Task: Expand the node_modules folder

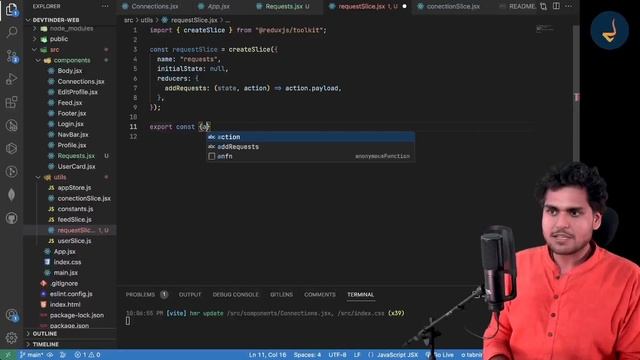Action: pyautogui.click(x=70, y=29)
